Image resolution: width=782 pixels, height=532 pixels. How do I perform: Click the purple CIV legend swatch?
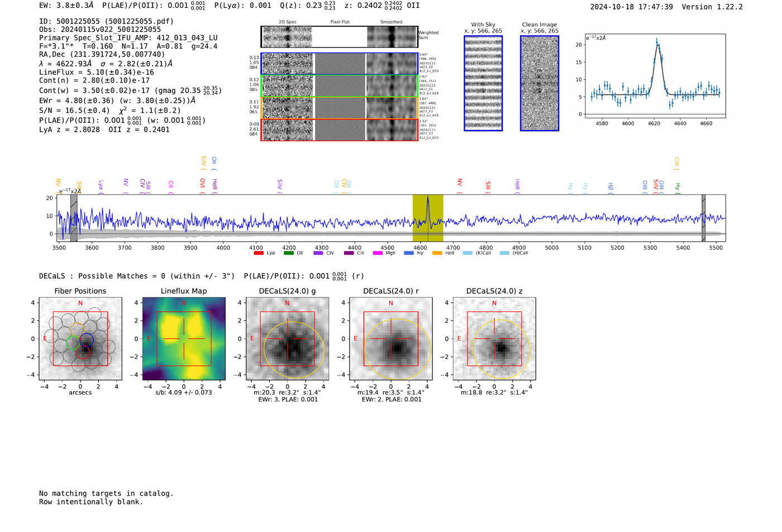point(318,253)
